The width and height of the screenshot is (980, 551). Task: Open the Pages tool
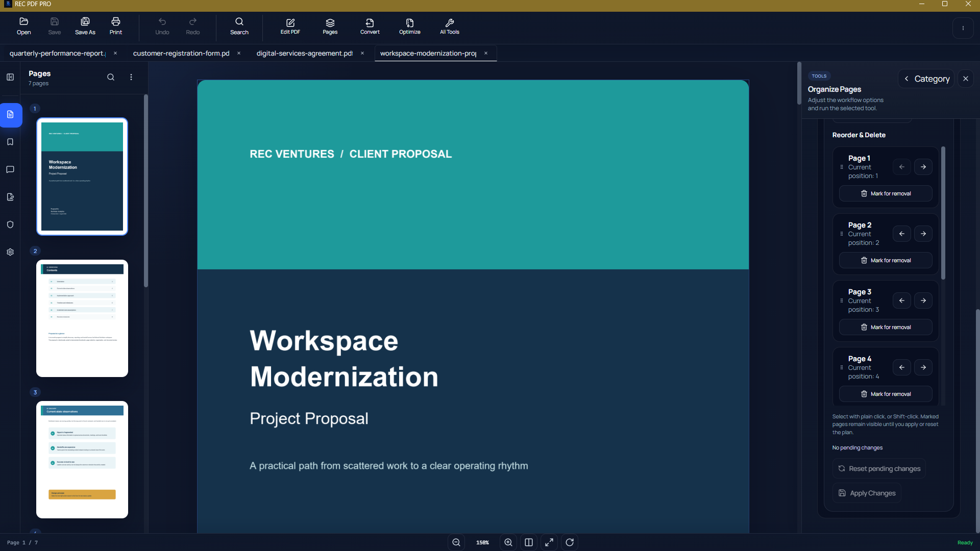pos(330,27)
